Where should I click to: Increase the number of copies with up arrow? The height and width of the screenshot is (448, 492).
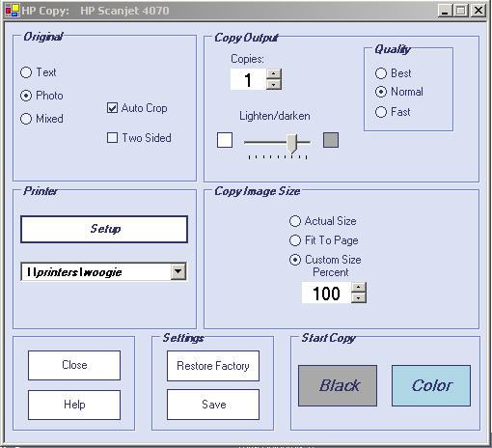(274, 73)
